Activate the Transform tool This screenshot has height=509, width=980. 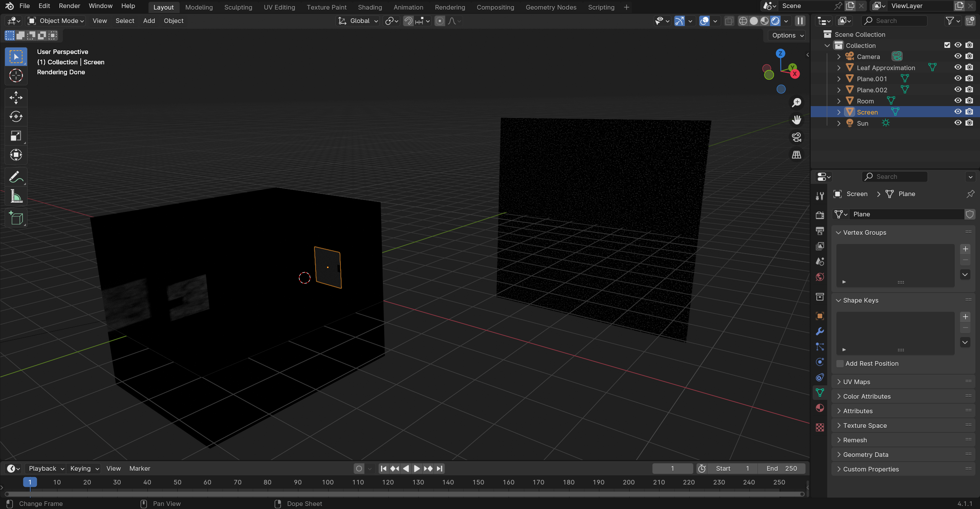click(16, 155)
